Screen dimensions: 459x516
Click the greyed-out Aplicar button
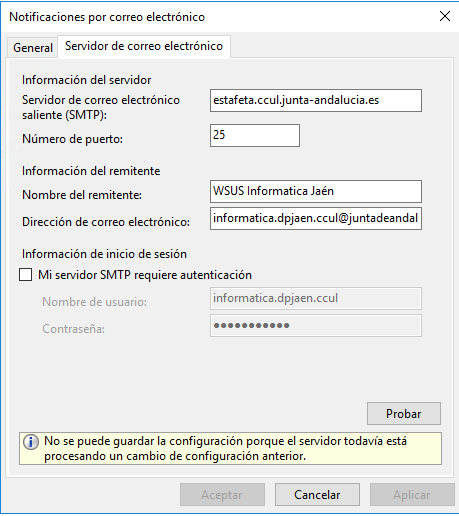412,495
